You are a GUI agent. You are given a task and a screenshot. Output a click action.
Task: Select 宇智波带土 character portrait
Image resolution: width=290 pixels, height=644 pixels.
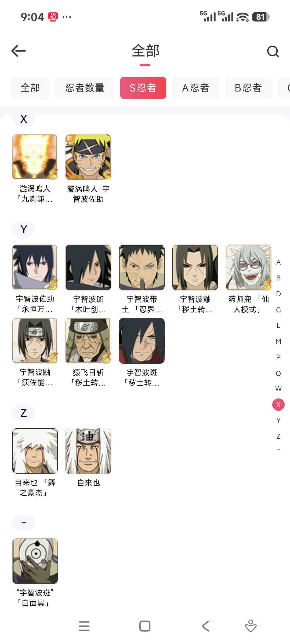[x=142, y=267]
